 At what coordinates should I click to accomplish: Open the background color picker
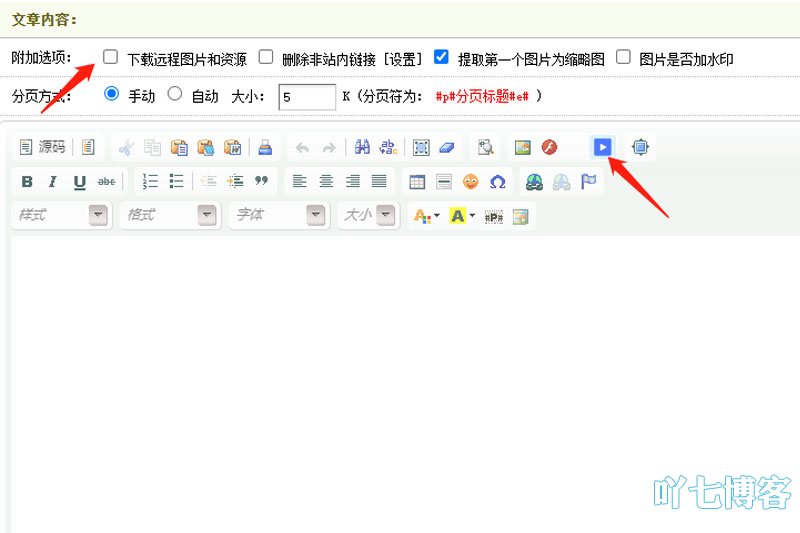(x=462, y=216)
